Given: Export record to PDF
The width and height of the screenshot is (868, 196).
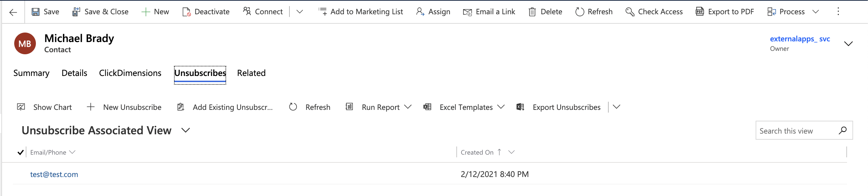Looking at the screenshot, I should [x=725, y=12].
